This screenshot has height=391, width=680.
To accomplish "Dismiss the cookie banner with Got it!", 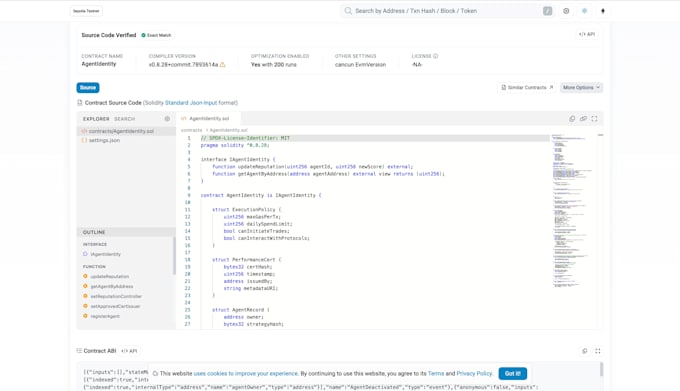I will (513, 374).
